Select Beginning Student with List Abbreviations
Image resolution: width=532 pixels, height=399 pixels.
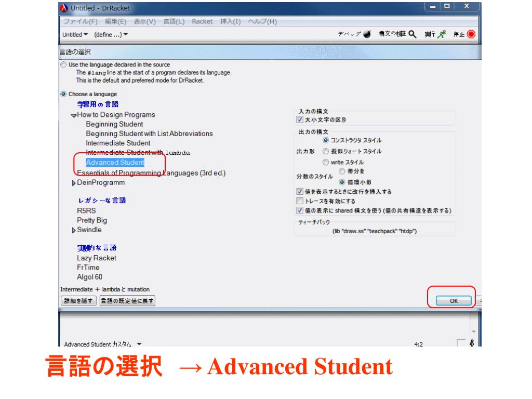coord(149,134)
